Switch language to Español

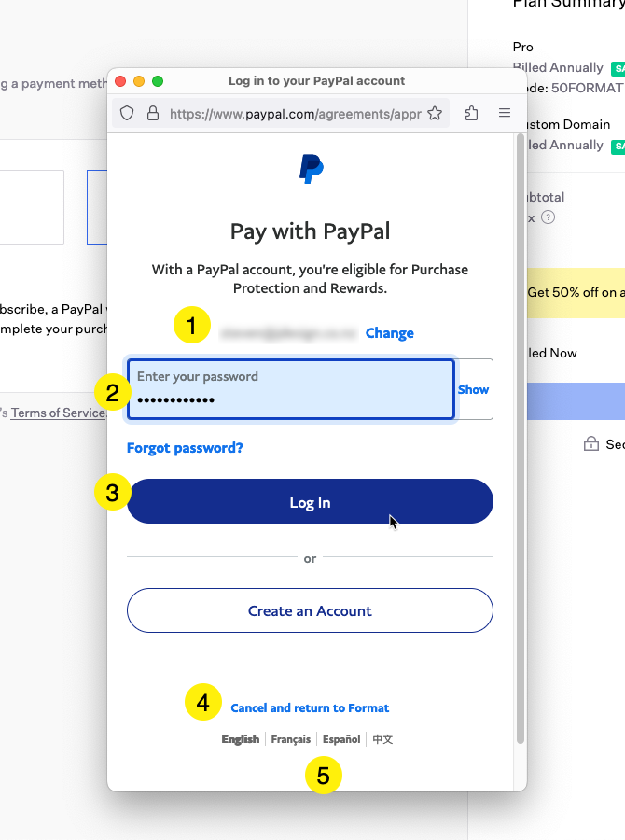pyautogui.click(x=341, y=739)
